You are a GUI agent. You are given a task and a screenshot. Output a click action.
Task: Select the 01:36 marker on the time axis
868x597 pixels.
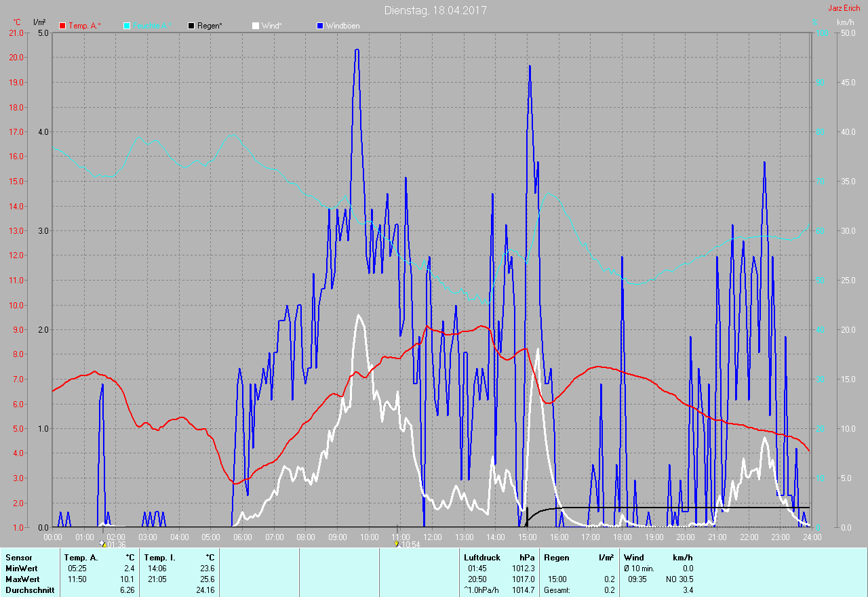click(113, 544)
